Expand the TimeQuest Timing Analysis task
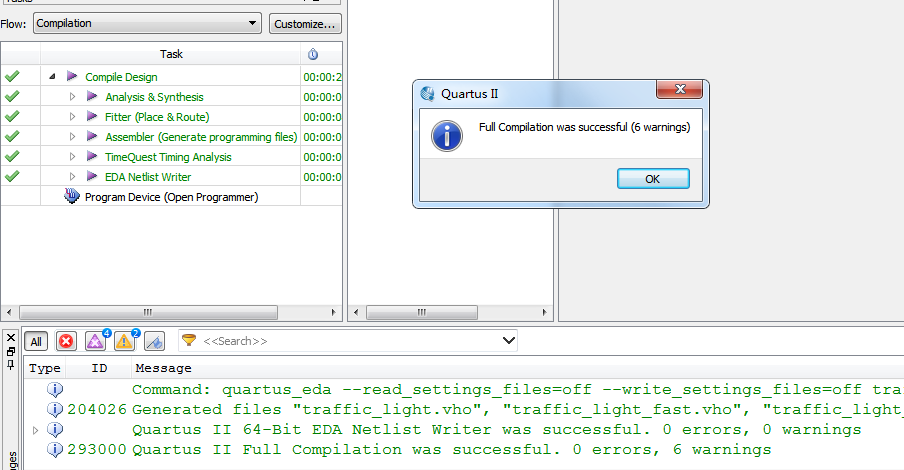 (72, 156)
